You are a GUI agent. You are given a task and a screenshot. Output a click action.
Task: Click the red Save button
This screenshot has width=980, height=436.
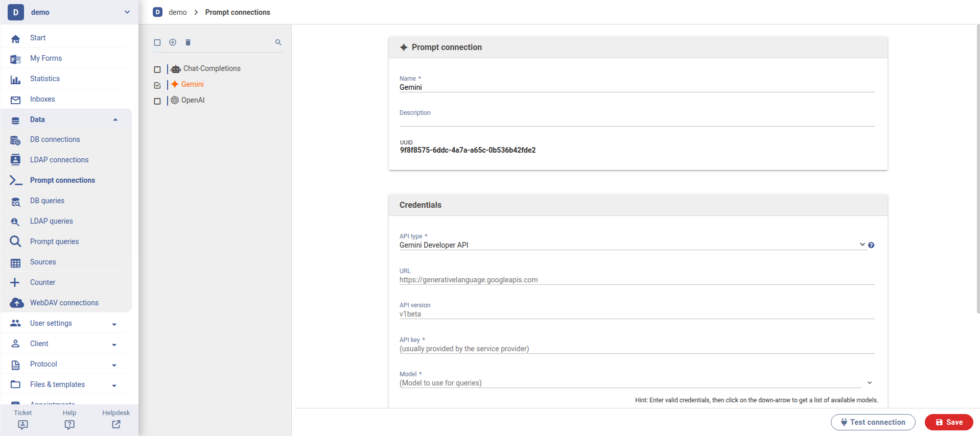click(949, 422)
